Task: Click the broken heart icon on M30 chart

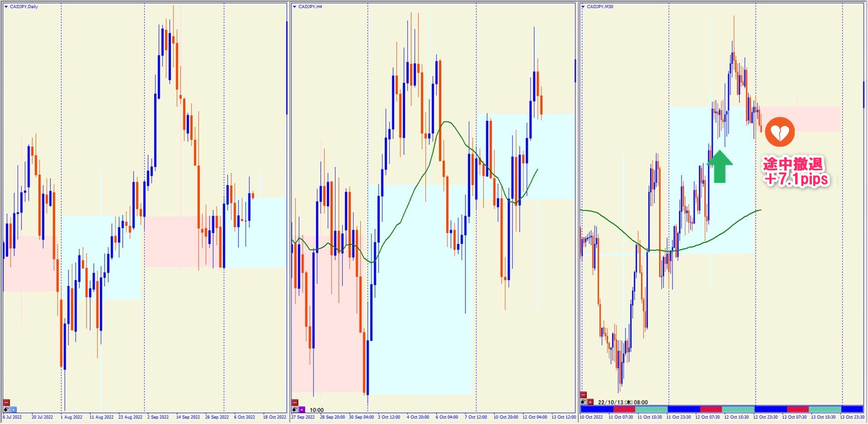Action: [x=779, y=132]
